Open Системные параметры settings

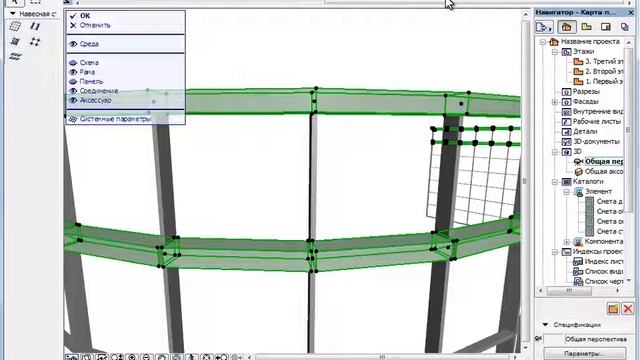click(116, 119)
